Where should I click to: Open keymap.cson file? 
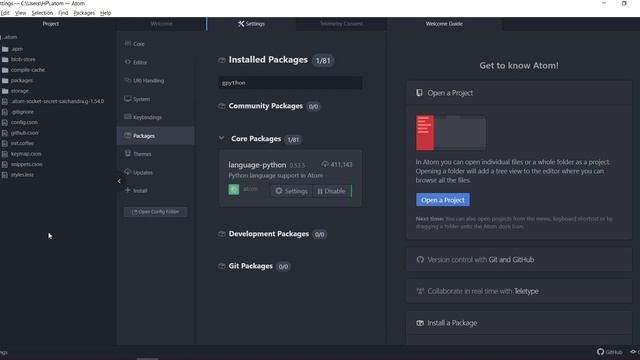click(26, 154)
